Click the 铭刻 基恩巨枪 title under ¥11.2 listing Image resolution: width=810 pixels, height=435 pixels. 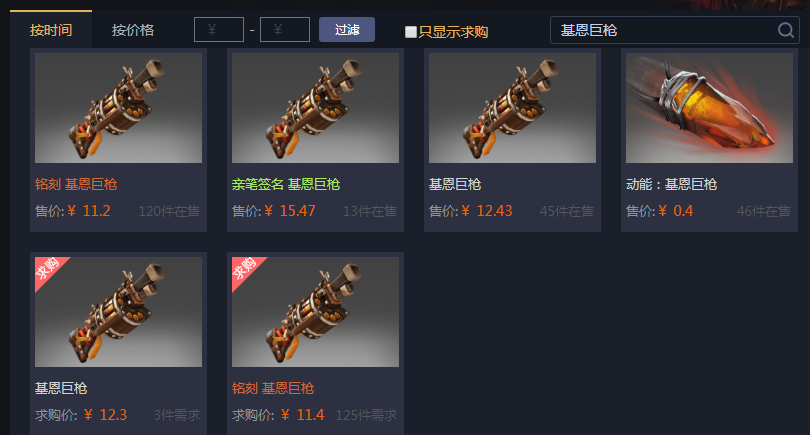76,184
